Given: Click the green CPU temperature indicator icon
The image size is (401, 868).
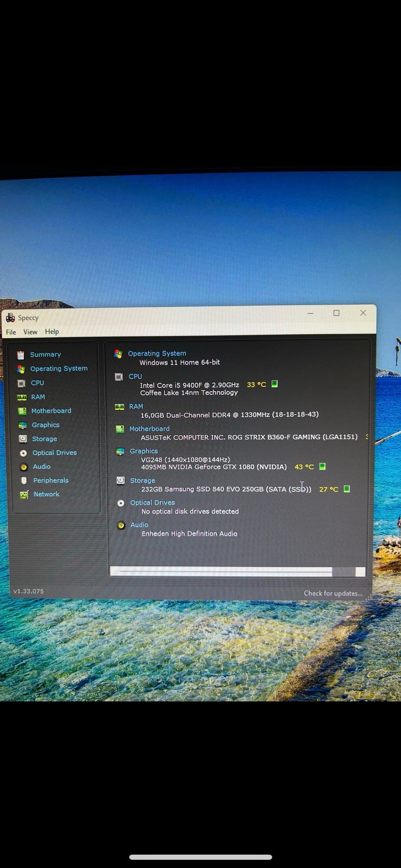Looking at the screenshot, I should [x=274, y=383].
